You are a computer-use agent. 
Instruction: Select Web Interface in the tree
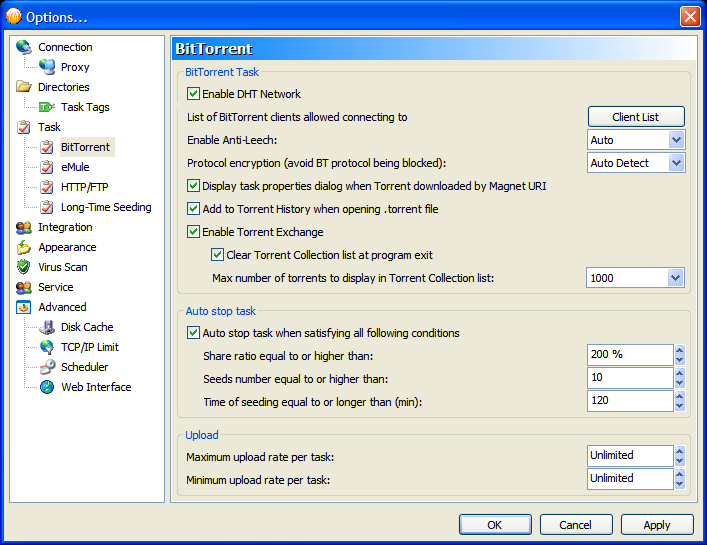(96, 387)
